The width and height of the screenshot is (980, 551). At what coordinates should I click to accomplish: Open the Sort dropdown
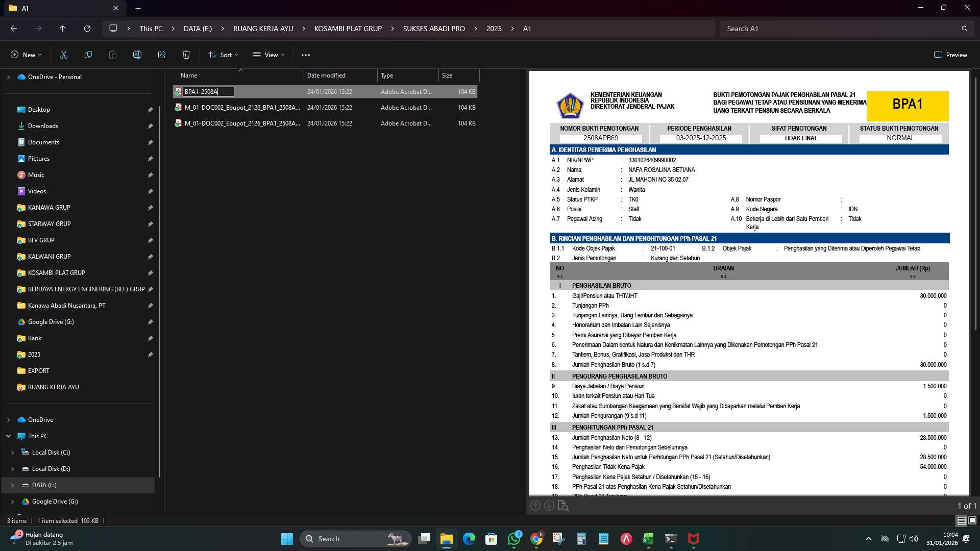click(223, 55)
